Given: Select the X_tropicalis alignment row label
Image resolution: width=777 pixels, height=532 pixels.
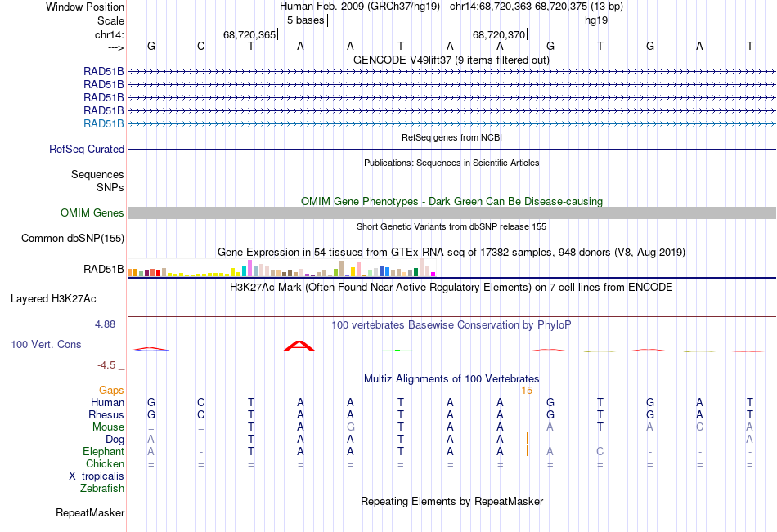Looking at the screenshot, I should [97, 476].
